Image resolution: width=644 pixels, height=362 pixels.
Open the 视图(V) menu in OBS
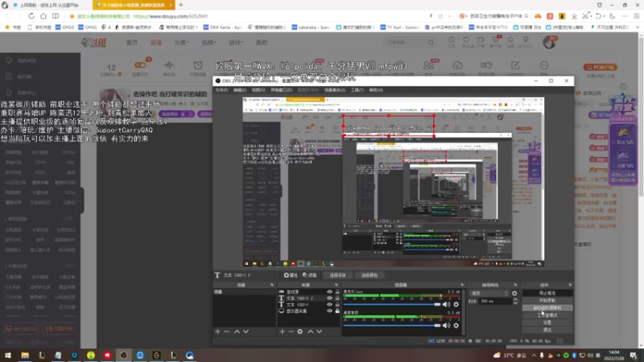pos(258,90)
